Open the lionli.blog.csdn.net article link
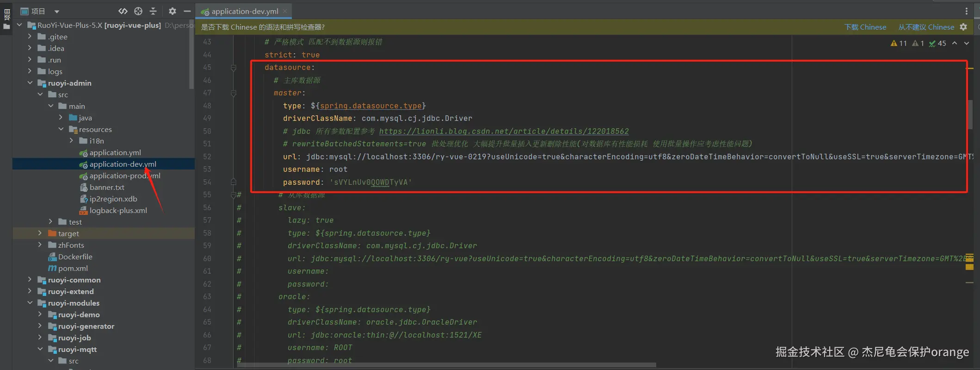The height and width of the screenshot is (370, 980). coord(504,131)
